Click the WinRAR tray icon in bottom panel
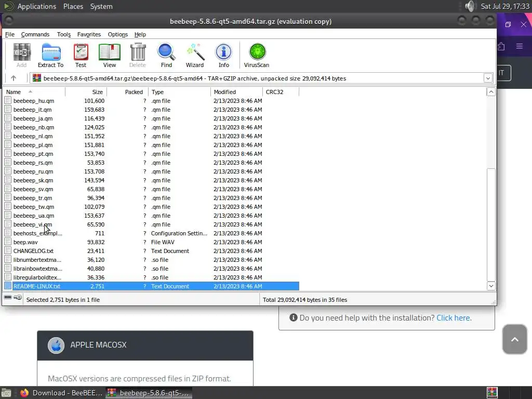This screenshot has width=532, height=399. tap(492, 393)
